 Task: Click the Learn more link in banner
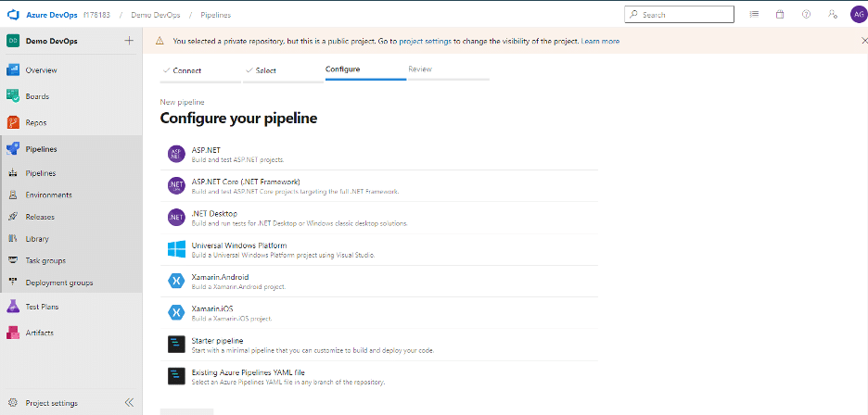[x=600, y=41]
